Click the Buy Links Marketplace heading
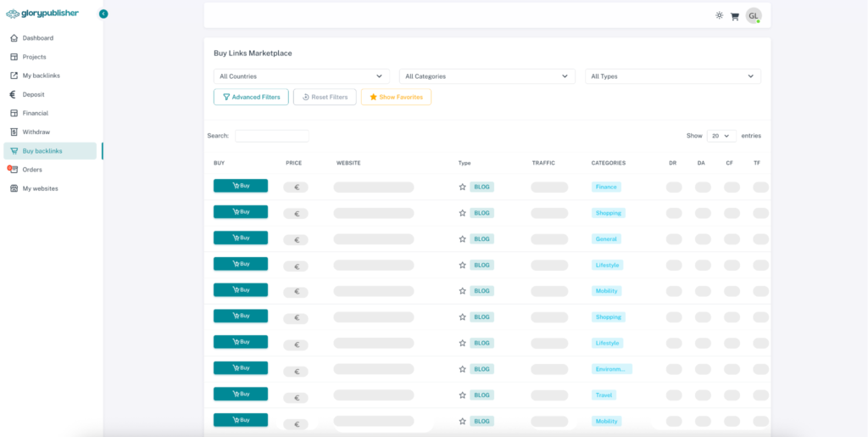868x437 pixels. [253, 53]
